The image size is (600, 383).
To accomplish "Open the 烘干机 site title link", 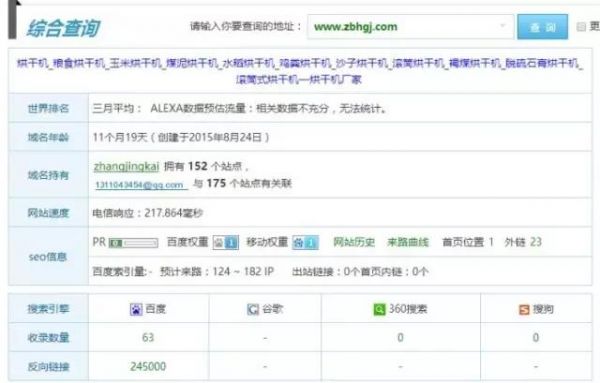I will [299, 71].
